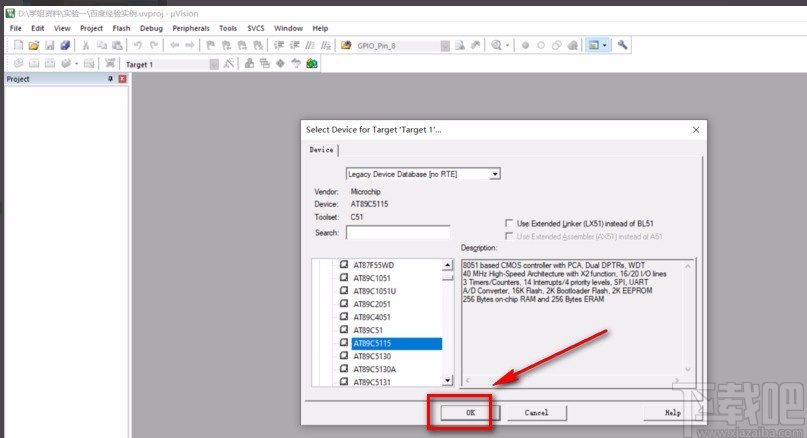Open the debug session dropdown arrow
Viewport: 807px width, 438px height.
tap(507, 45)
